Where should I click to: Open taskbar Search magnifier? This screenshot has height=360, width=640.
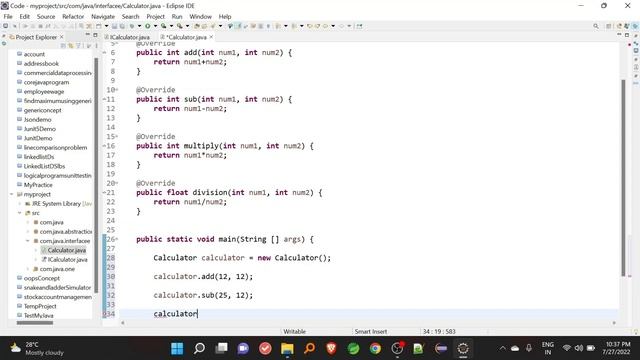click(199, 349)
